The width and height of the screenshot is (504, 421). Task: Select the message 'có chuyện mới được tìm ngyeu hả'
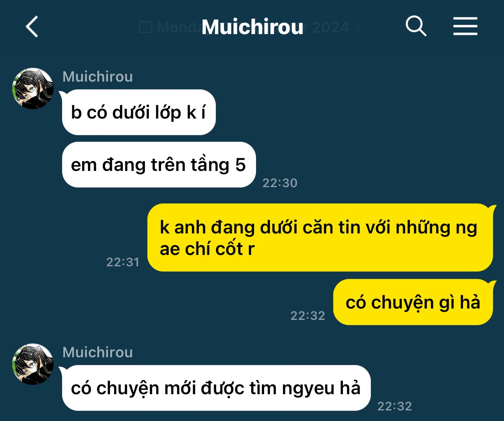(216, 388)
